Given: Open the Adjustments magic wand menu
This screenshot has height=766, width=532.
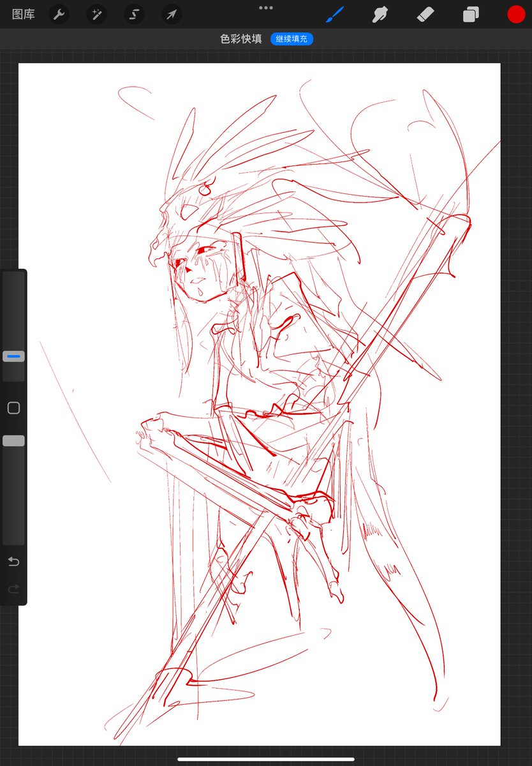Looking at the screenshot, I should (96, 14).
